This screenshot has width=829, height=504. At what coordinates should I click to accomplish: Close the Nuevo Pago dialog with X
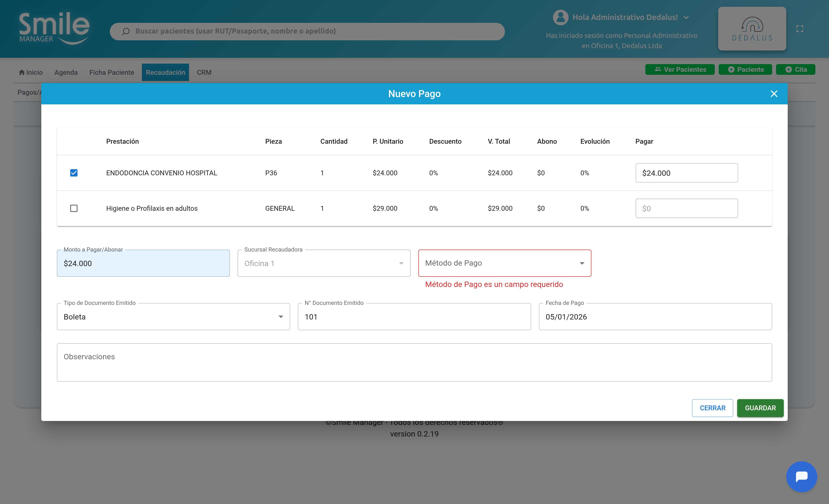[x=774, y=94]
